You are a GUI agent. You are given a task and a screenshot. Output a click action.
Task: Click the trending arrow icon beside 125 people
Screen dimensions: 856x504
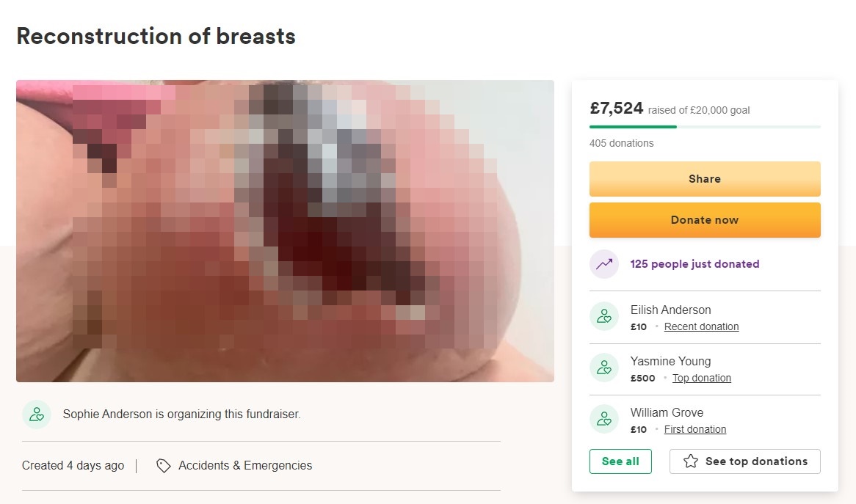(x=604, y=264)
